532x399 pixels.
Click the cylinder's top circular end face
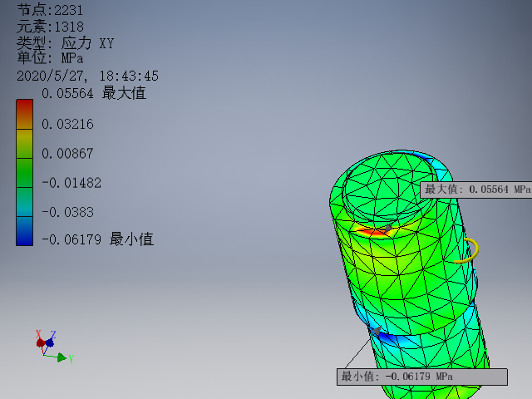pyautogui.click(x=390, y=183)
